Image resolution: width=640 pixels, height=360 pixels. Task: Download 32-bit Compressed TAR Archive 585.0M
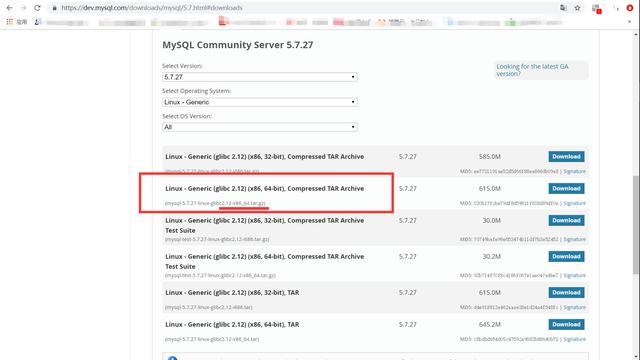tap(566, 156)
